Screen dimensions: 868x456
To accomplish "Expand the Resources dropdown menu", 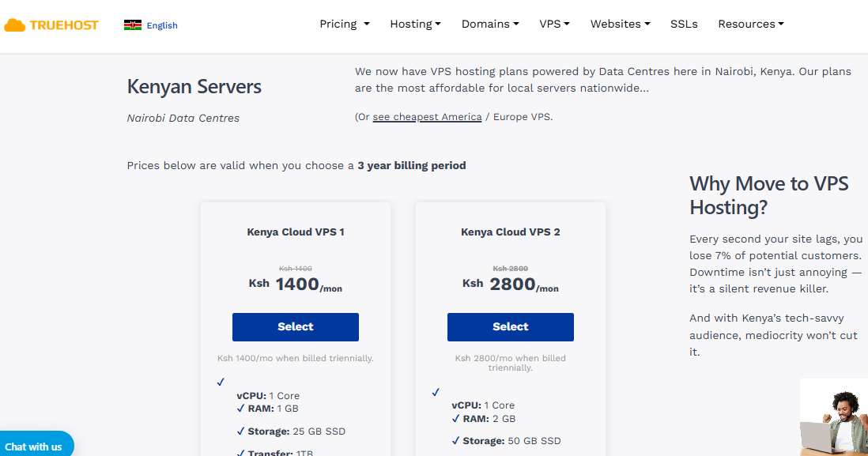I will pyautogui.click(x=751, y=24).
